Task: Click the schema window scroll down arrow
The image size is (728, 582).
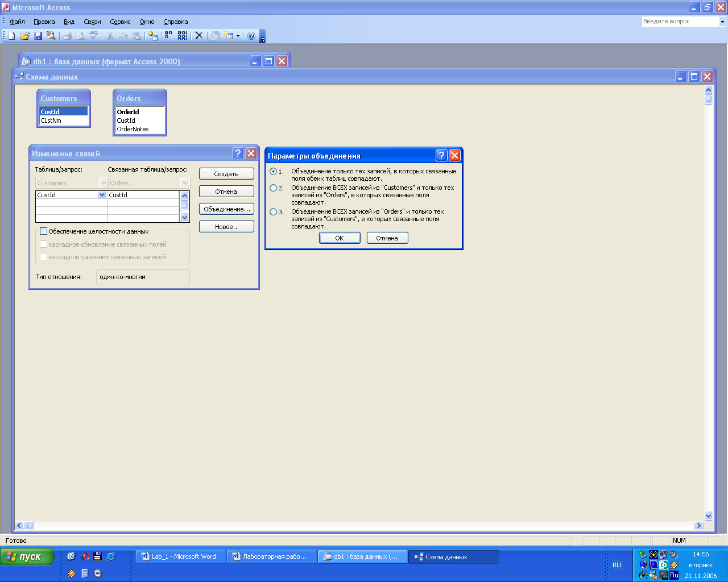Action: [708, 516]
